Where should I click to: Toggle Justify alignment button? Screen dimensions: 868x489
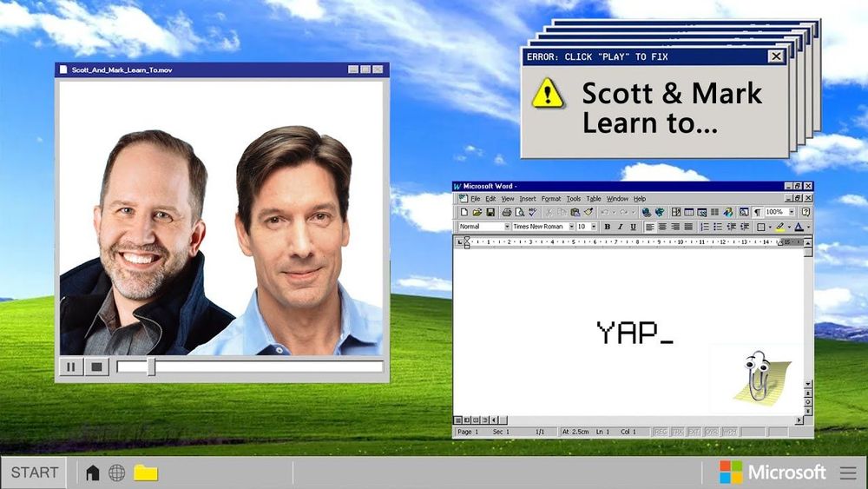tap(688, 227)
